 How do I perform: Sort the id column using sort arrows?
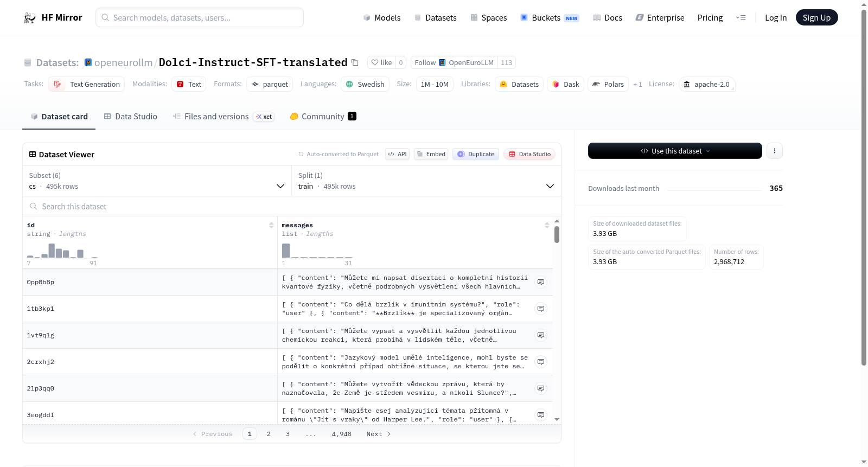click(271, 225)
